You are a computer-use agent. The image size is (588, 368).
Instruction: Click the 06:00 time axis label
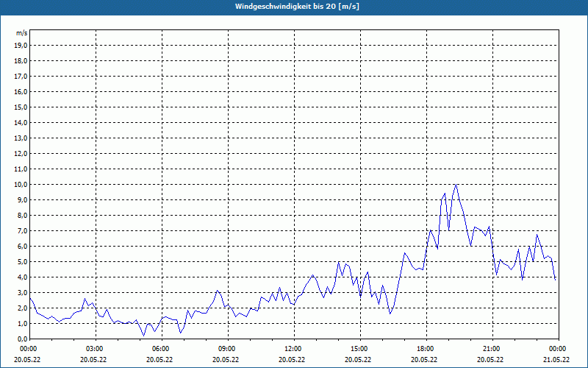pos(162,349)
